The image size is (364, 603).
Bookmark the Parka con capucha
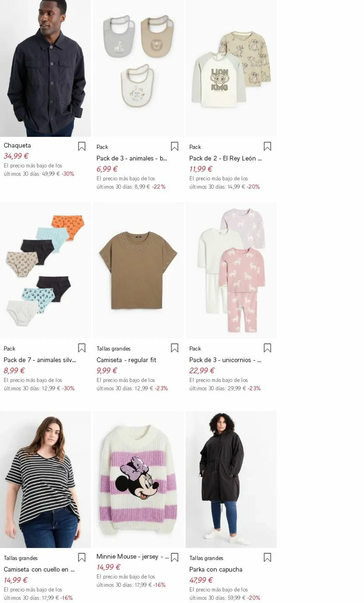(267, 558)
